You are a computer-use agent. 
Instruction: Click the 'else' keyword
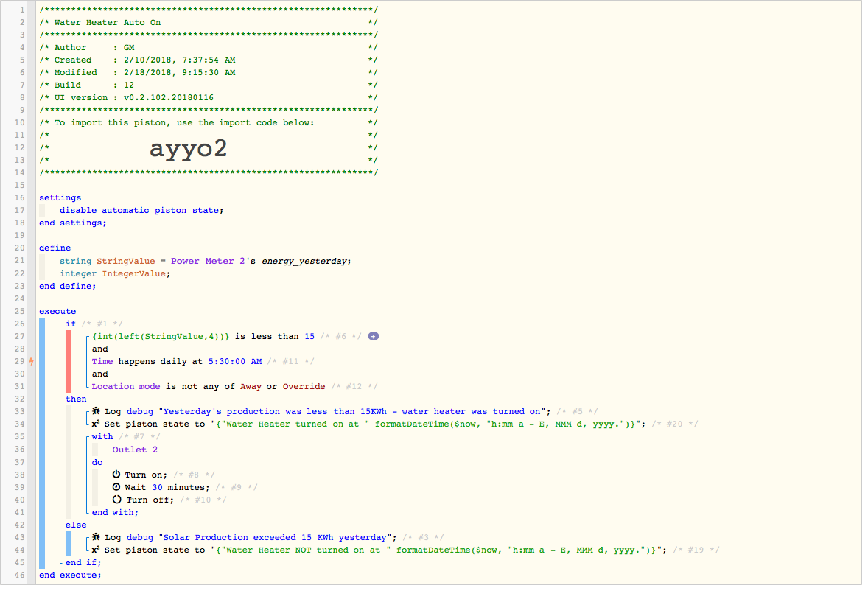pyautogui.click(x=76, y=525)
